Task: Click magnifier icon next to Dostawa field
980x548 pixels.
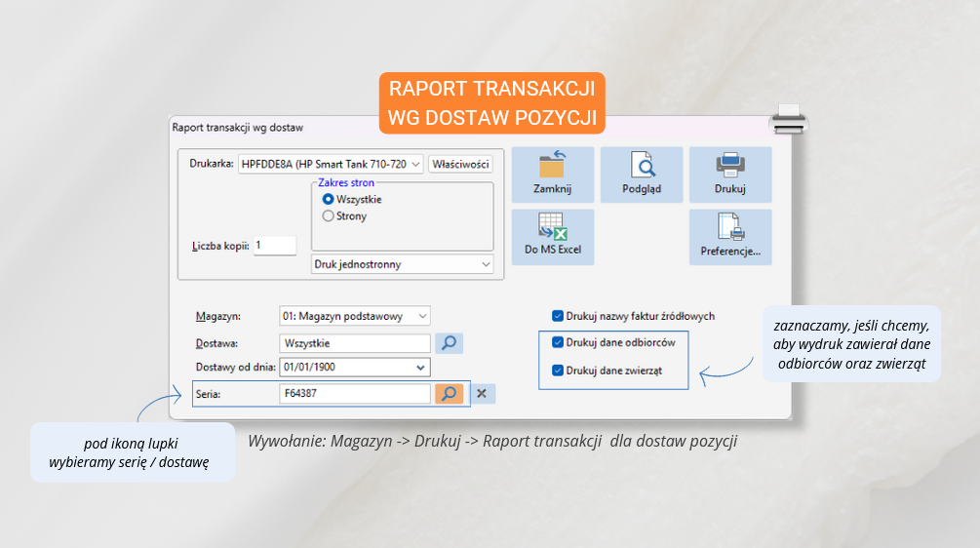Action: pyautogui.click(x=449, y=343)
